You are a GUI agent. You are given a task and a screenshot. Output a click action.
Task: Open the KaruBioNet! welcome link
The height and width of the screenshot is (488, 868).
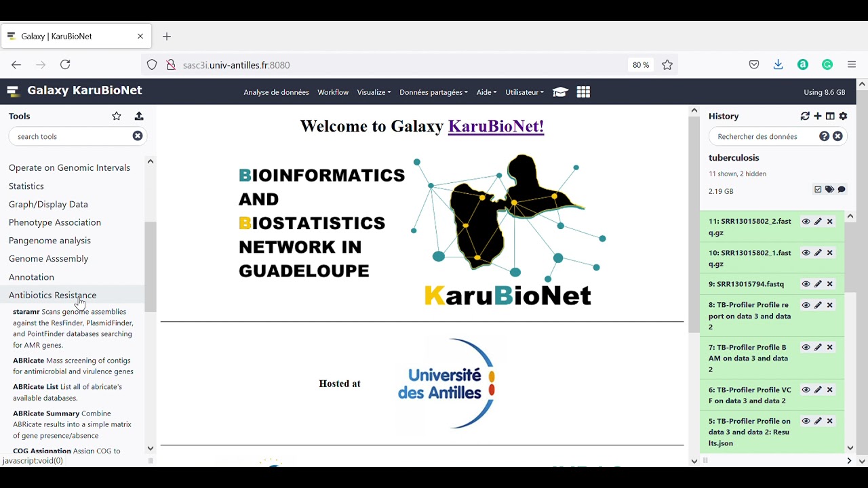pyautogui.click(x=496, y=126)
